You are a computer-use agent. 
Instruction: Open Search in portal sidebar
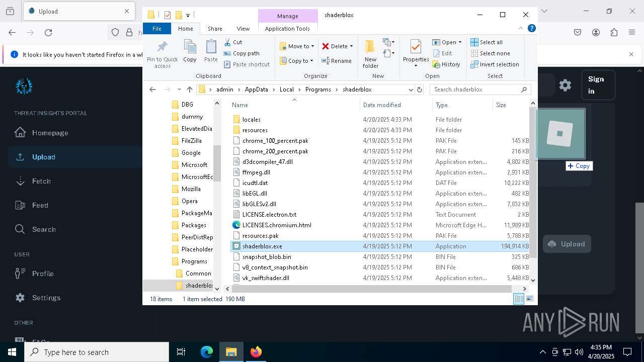[44, 229]
